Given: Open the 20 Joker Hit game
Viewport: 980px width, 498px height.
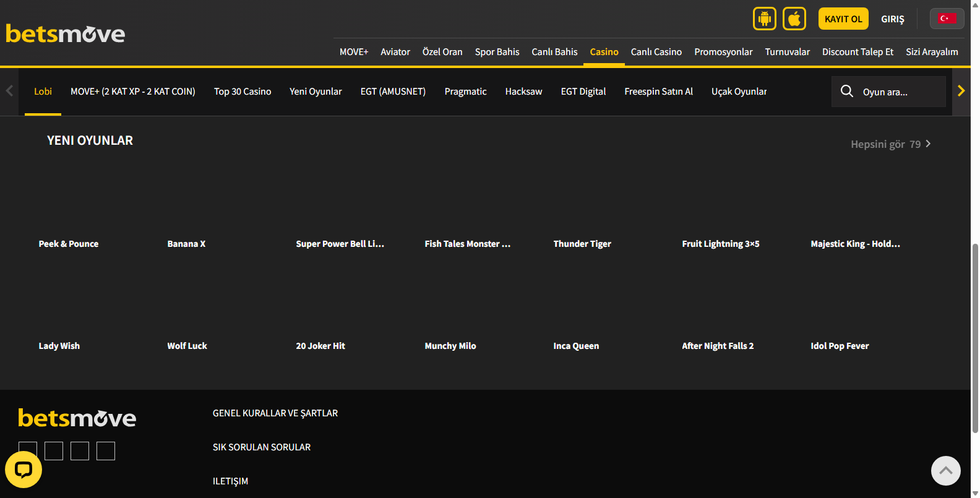Looking at the screenshot, I should [320, 346].
